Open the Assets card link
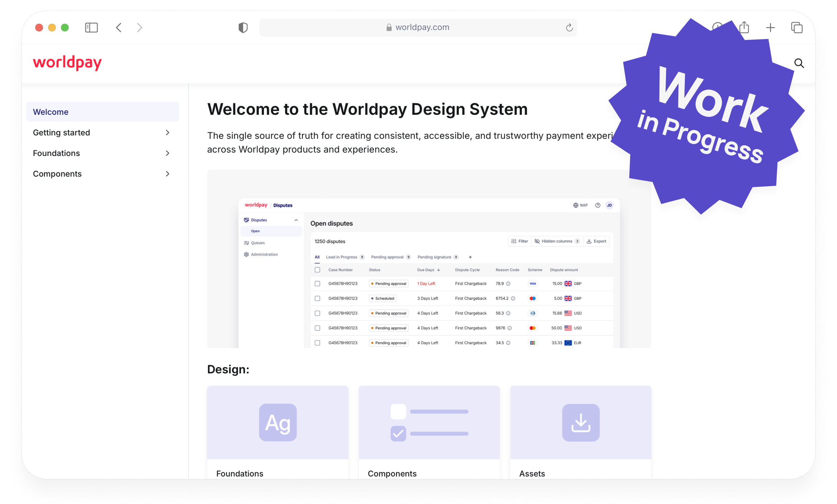The height and width of the screenshot is (504, 837). click(581, 433)
